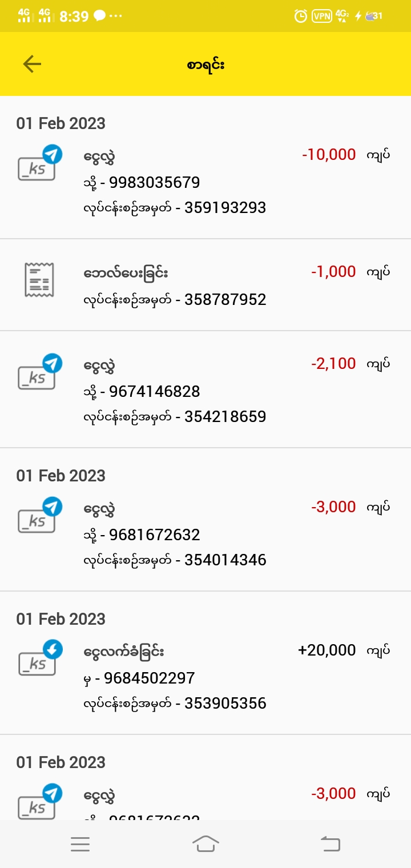Open transaction number 359193293
The height and width of the screenshot is (868, 411).
click(225, 208)
